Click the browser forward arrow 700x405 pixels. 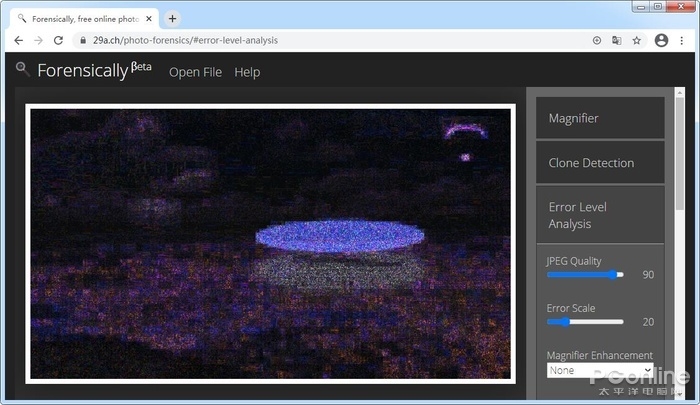[38, 40]
